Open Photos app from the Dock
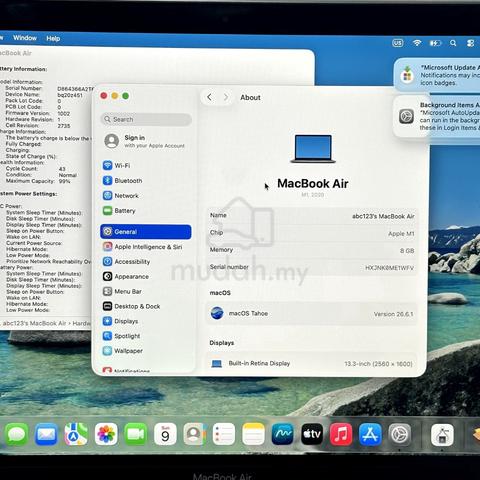 [x=106, y=434]
